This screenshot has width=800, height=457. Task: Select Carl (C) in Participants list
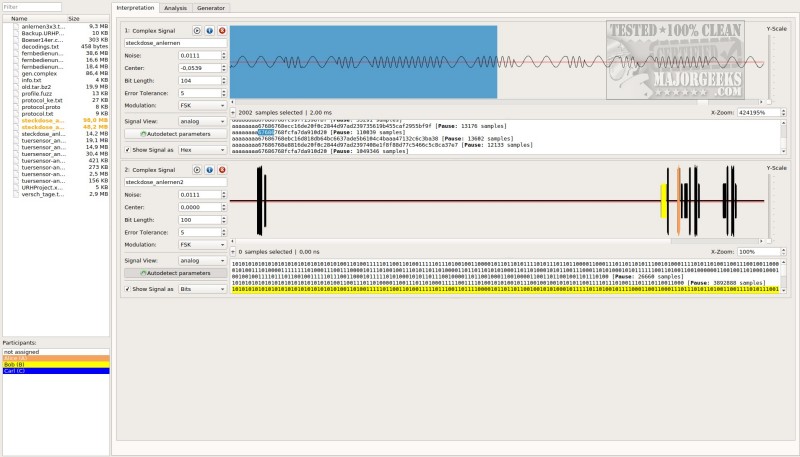point(54,371)
